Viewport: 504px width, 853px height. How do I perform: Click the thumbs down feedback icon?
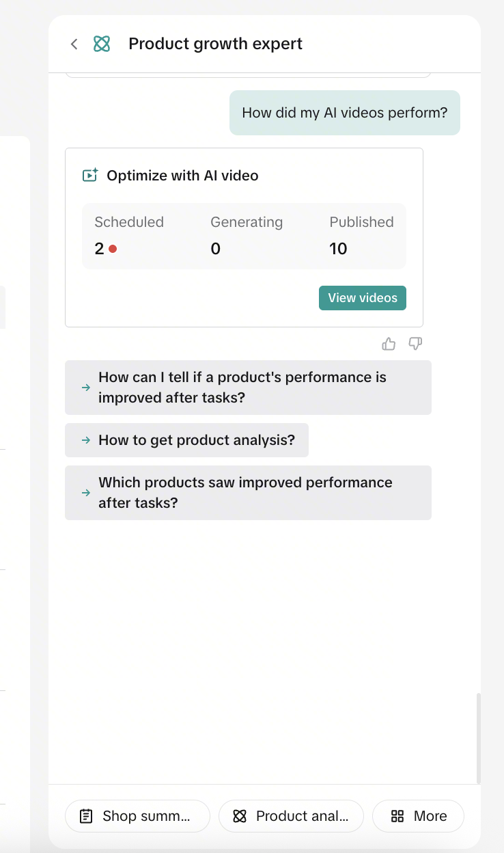point(415,344)
